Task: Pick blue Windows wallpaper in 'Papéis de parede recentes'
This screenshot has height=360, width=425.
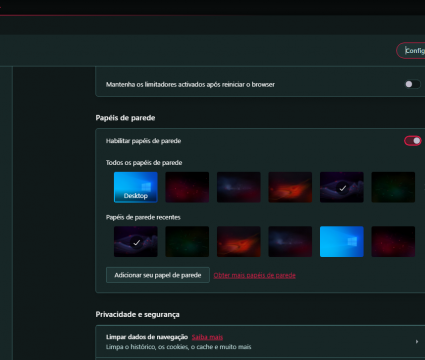Action: coord(342,242)
